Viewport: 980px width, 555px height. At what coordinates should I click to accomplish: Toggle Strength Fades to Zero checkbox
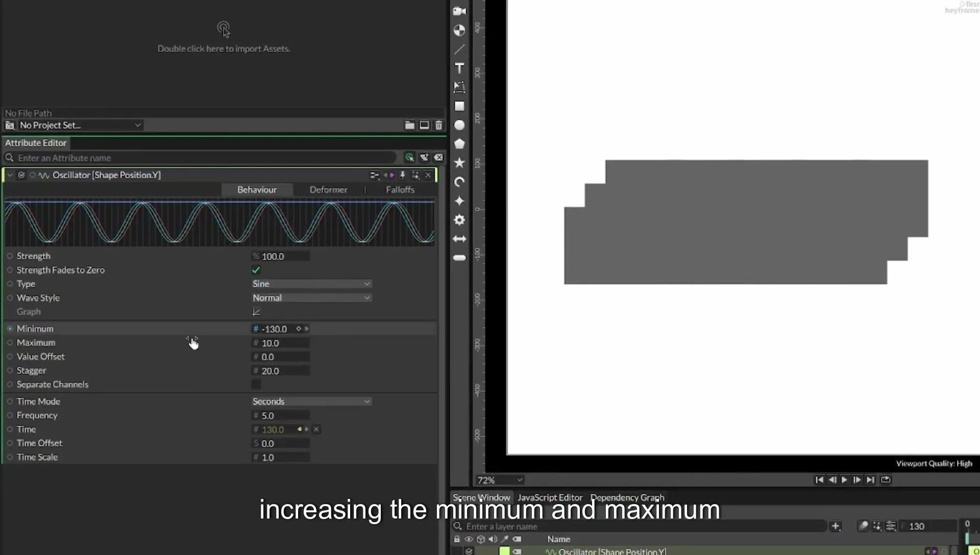pos(256,270)
